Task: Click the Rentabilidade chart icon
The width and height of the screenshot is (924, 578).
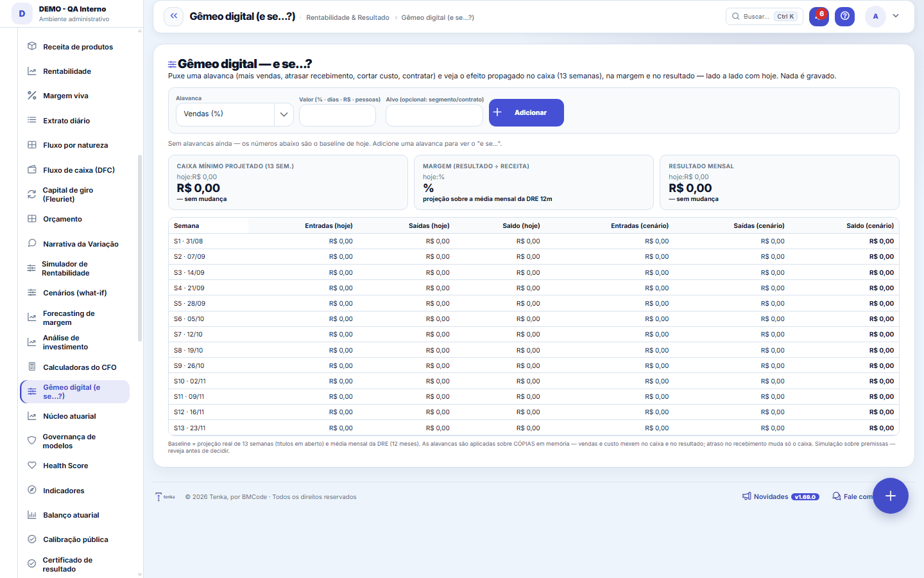Action: (x=32, y=71)
